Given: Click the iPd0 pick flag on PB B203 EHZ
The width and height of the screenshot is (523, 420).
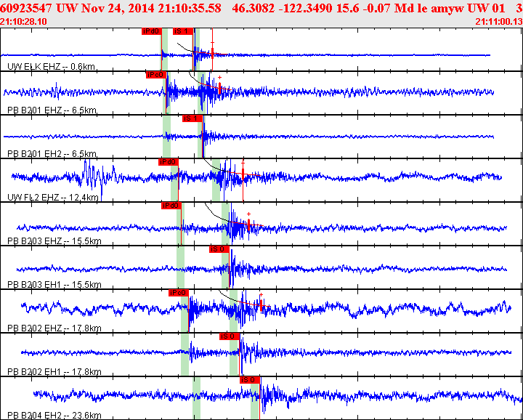Looking at the screenshot, I should 171,206.
